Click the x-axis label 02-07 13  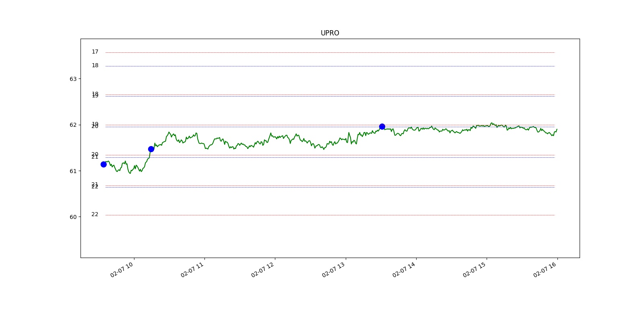pos(333,269)
